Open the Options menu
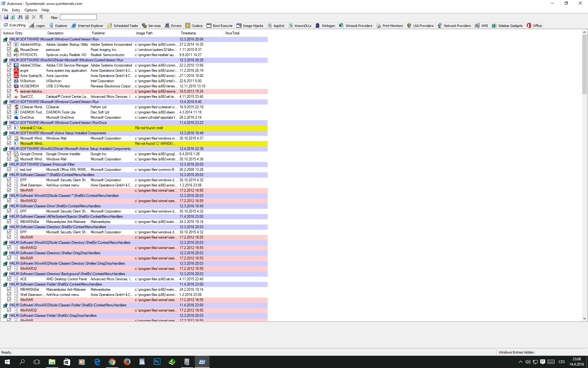The height and width of the screenshot is (368, 588). click(31, 10)
